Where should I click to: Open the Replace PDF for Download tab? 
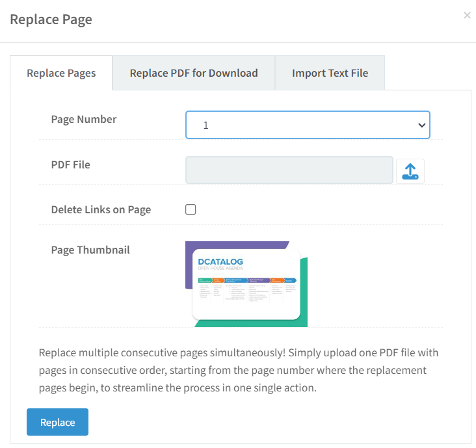click(x=194, y=73)
